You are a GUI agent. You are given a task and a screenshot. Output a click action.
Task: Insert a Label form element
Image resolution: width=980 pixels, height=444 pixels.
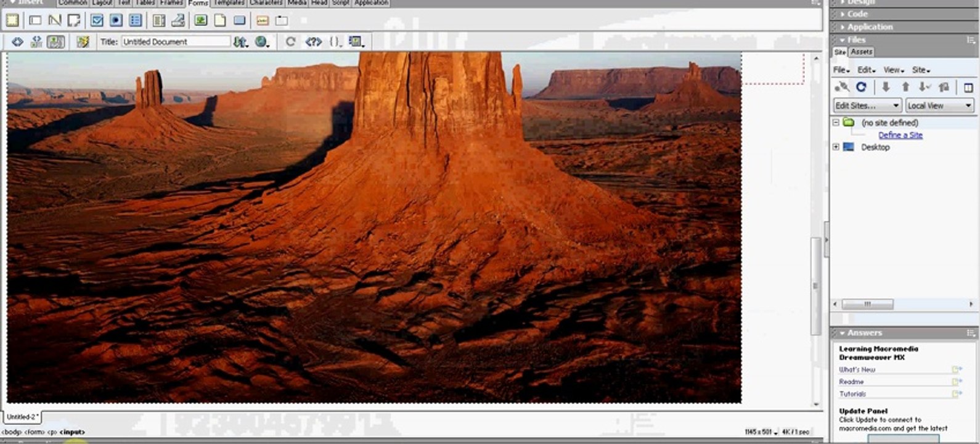(x=263, y=20)
